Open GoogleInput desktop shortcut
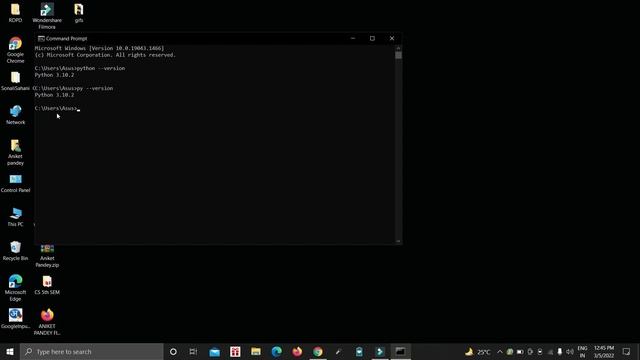This screenshot has width=640, height=360. coord(16,319)
